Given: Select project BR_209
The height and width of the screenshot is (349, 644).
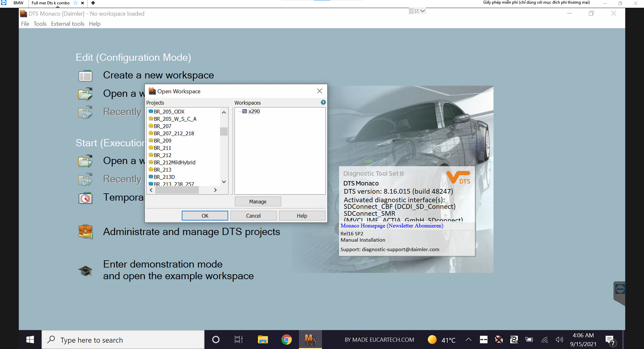Looking at the screenshot, I should click(162, 141).
